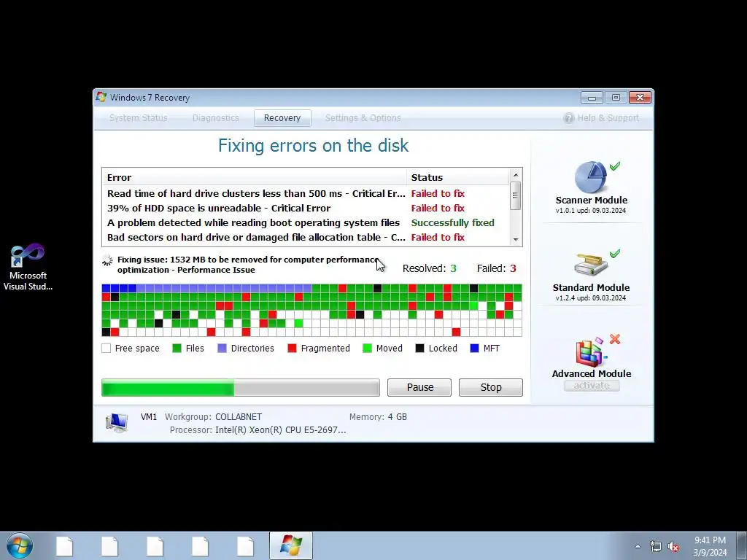Click the Status column header
747x560 pixels.
(458, 178)
